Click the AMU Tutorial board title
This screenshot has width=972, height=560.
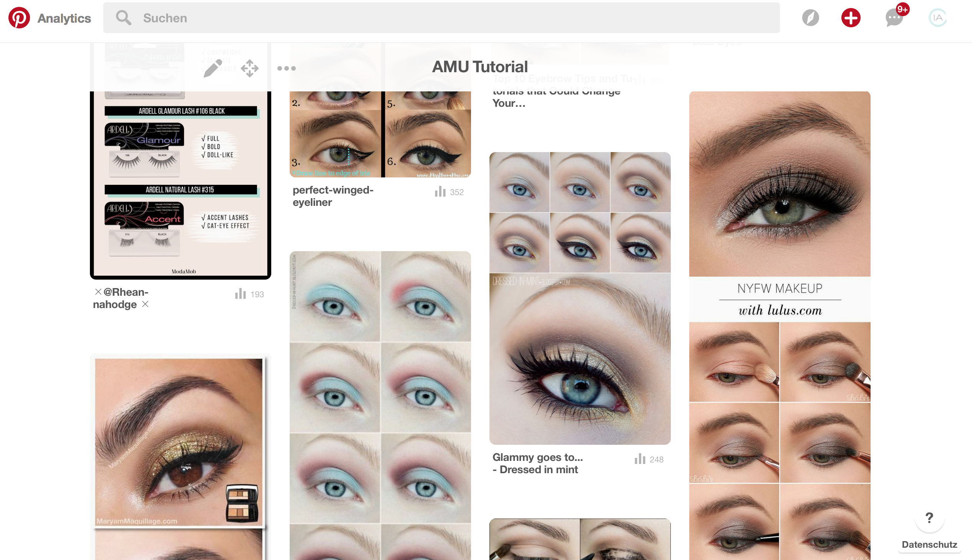479,67
